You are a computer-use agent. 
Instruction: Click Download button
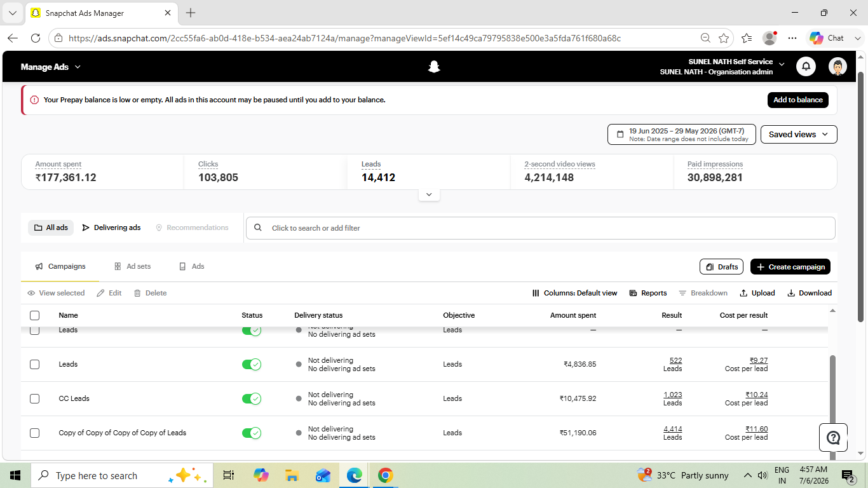click(x=810, y=293)
